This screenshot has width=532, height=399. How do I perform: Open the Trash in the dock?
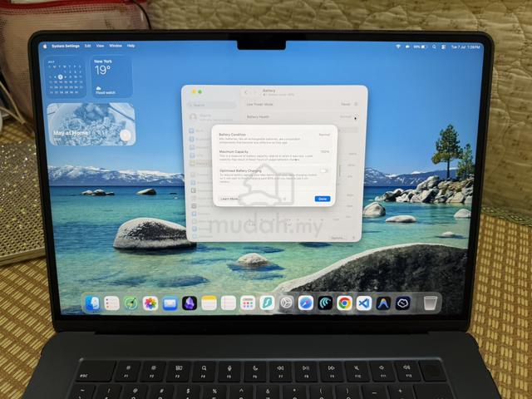(x=430, y=303)
